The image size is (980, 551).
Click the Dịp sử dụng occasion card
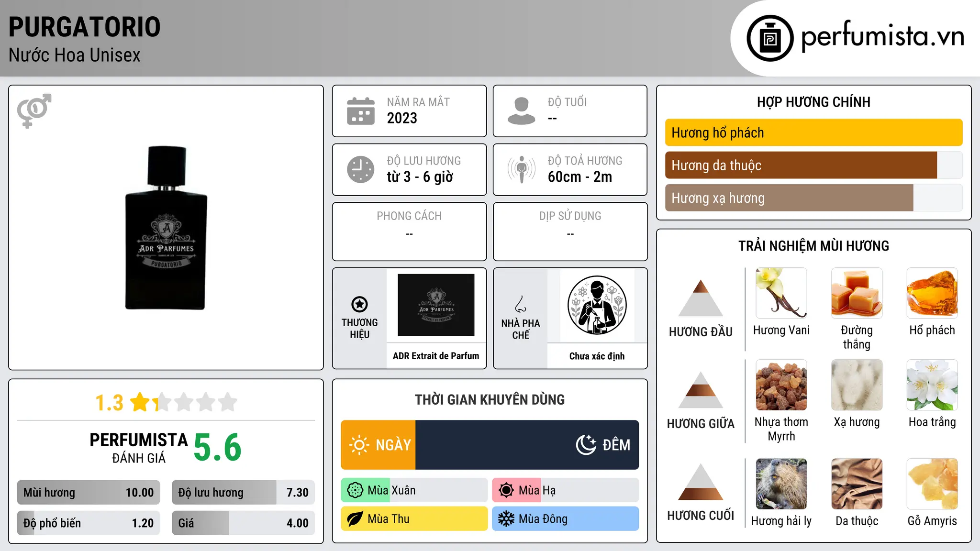570,231
